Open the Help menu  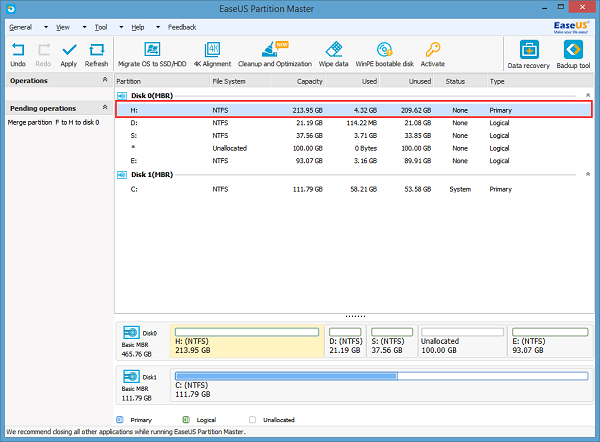click(138, 27)
